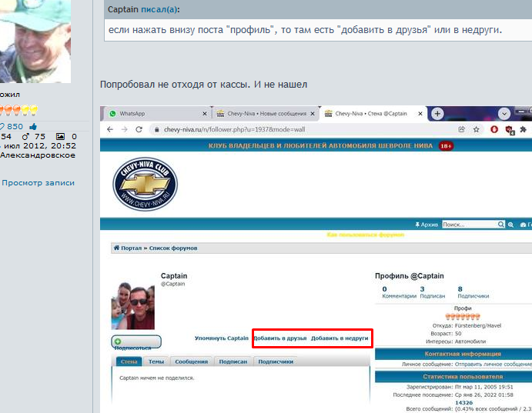This screenshot has width=532, height=413.
Task: Click the "8 Подписчики" counter
Action: pos(473,292)
